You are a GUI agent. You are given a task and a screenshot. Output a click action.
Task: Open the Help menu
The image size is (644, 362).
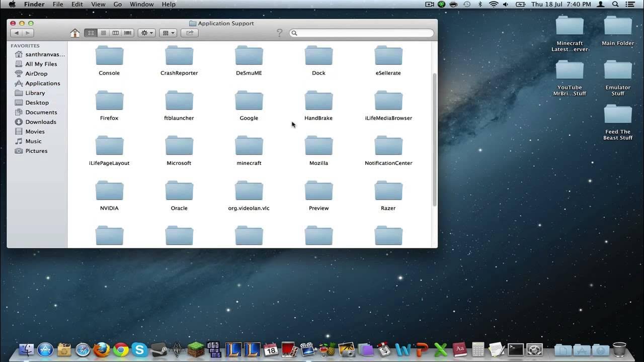169,4
